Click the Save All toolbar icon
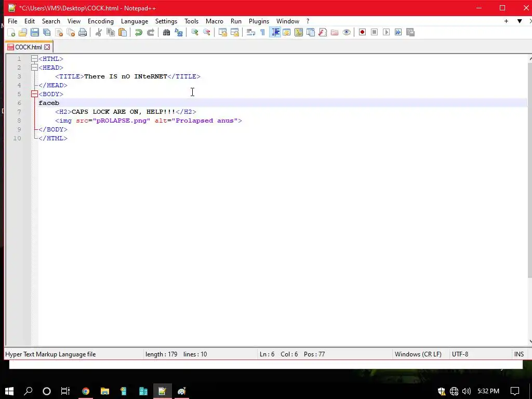The height and width of the screenshot is (399, 532). pyautogui.click(x=47, y=32)
